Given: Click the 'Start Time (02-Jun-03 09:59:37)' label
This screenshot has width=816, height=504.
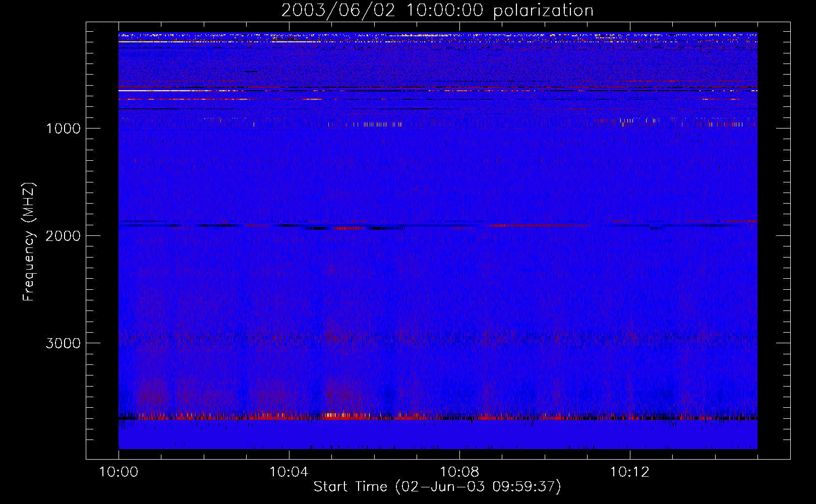Looking at the screenshot, I should click(437, 487).
